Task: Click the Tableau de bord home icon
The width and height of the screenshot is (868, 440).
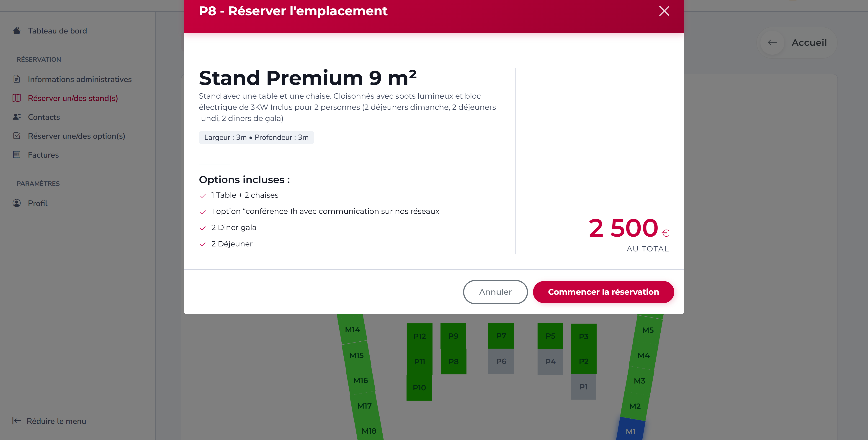Action: tap(16, 31)
